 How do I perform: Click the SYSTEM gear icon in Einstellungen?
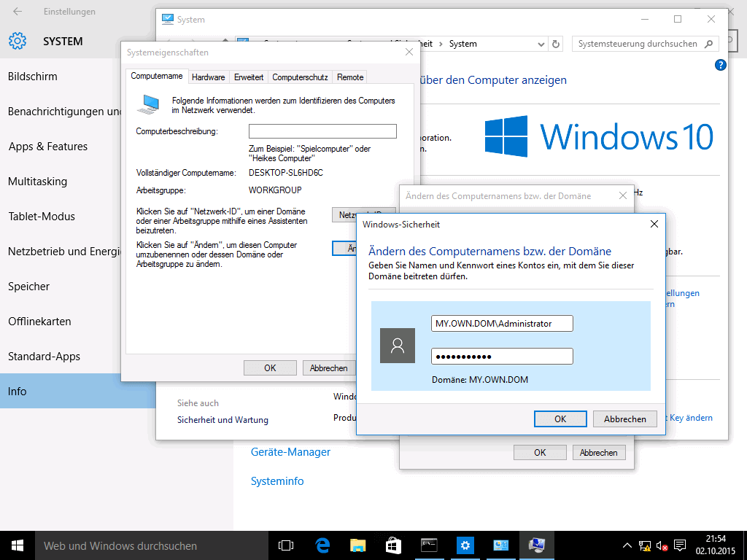click(x=18, y=42)
